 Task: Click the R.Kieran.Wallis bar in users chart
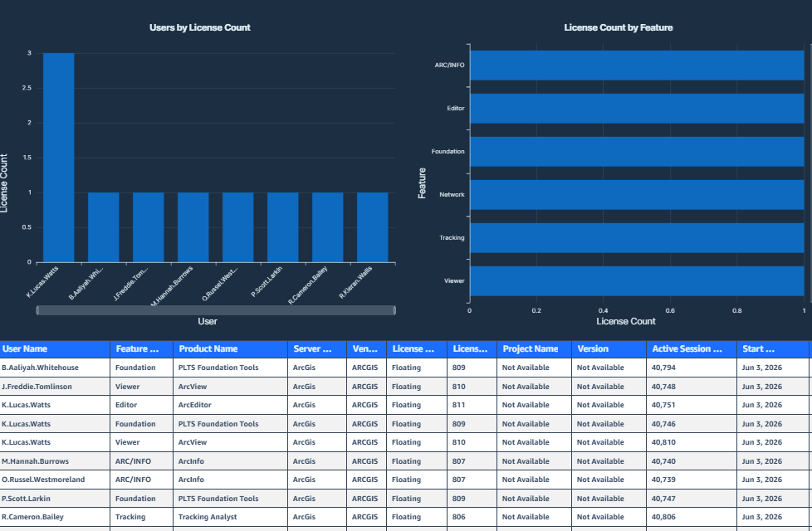tap(372, 227)
